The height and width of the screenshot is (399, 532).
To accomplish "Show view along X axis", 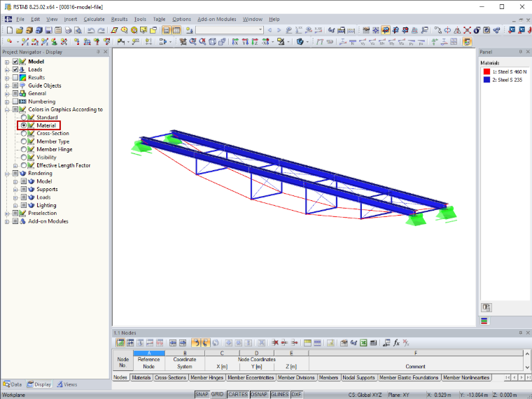I will coord(235,42).
